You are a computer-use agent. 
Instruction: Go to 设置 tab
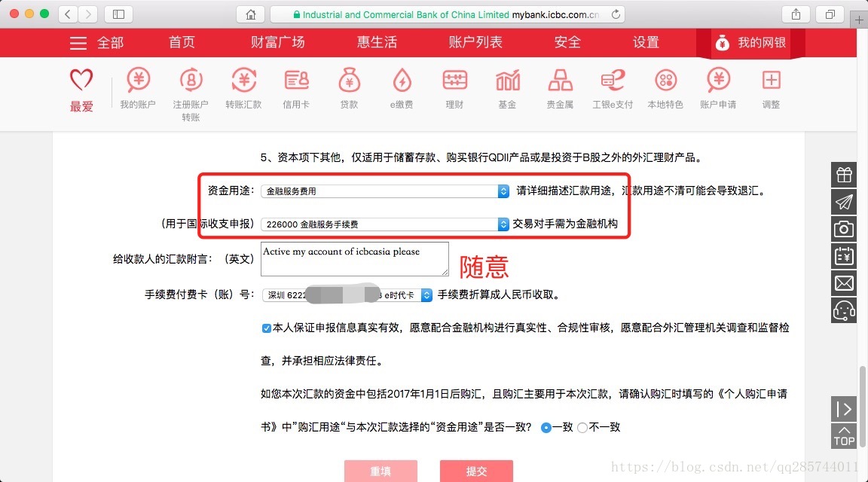click(646, 43)
